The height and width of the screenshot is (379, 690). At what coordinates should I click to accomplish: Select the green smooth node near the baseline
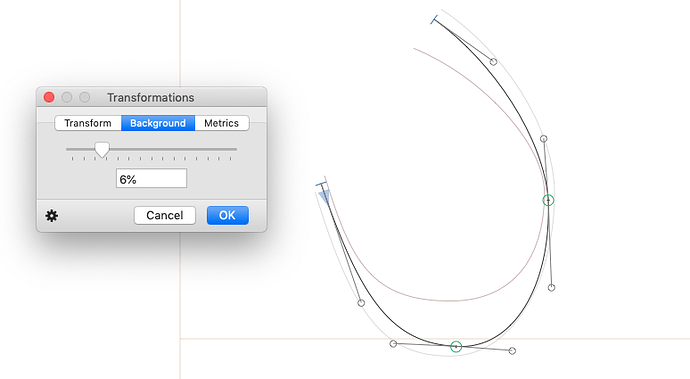[x=456, y=346]
